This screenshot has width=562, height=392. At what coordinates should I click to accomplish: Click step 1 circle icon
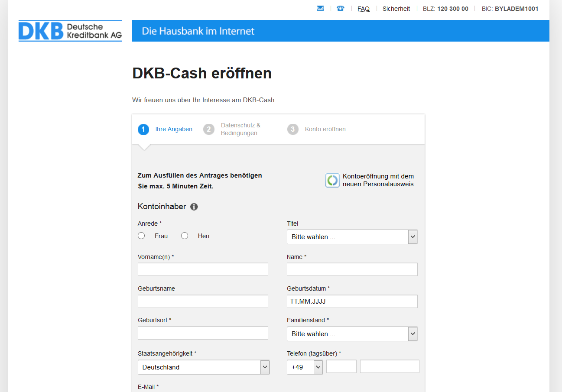[x=143, y=129]
